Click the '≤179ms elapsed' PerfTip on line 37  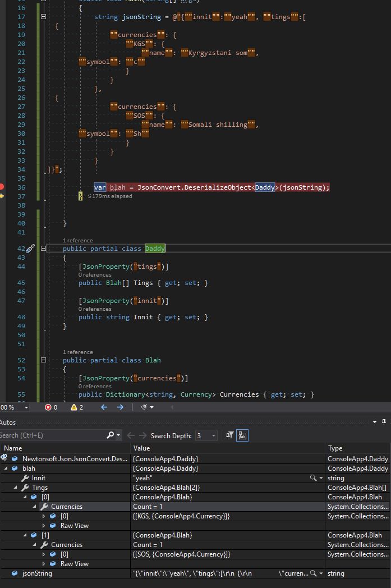[x=110, y=196]
